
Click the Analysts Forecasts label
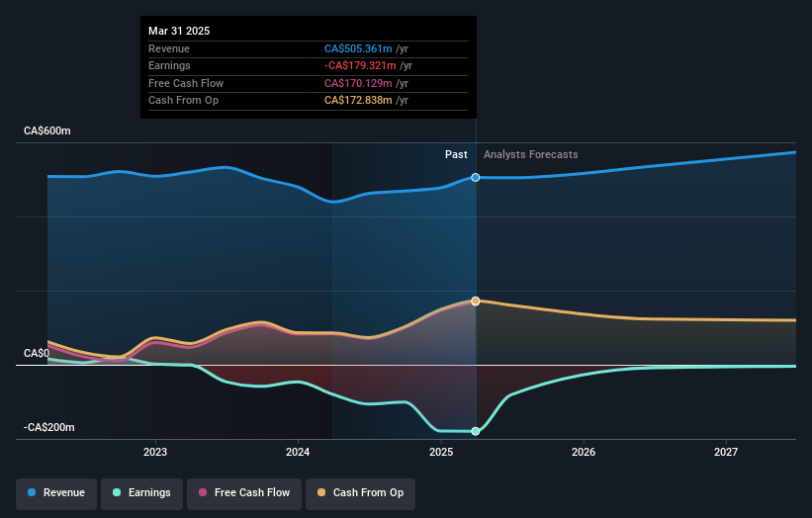531,154
